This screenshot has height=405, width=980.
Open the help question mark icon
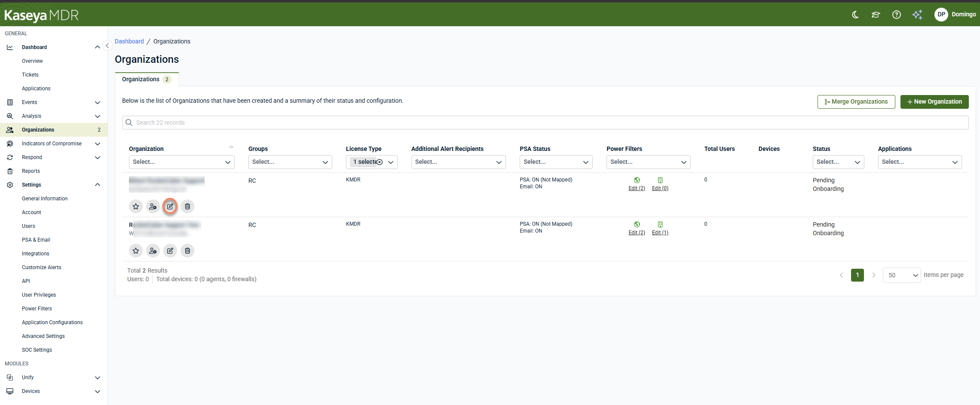896,15
